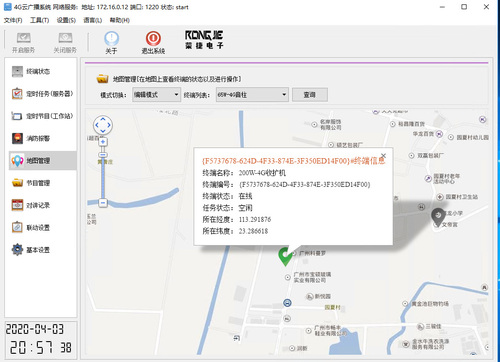Image resolution: width=500 pixels, height=362 pixels.
Task: Click the blue bus stop icon on the map
Action: [287, 303]
